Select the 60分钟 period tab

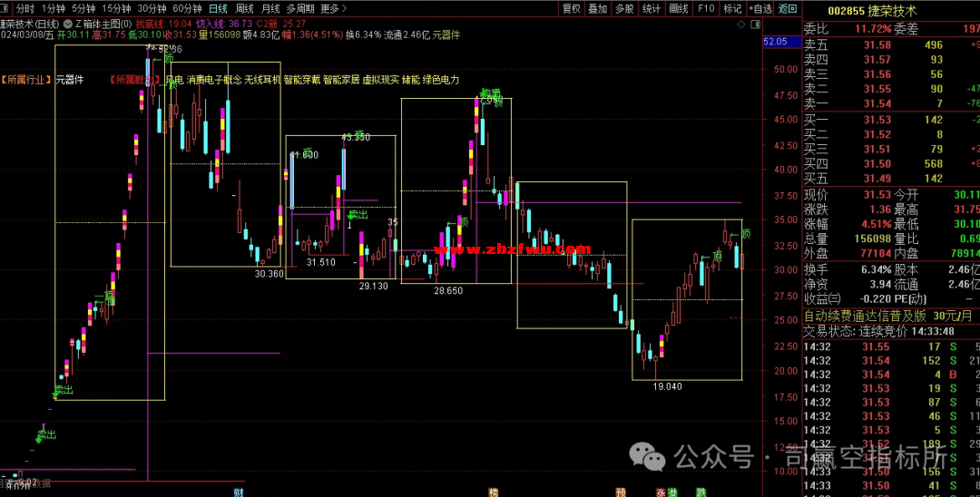187,8
